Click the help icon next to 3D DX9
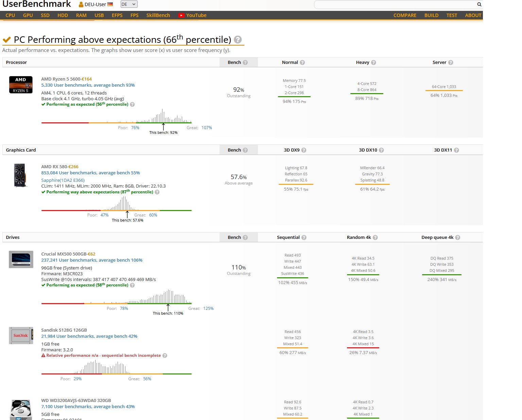This screenshot has width=522, height=420. 304,150
